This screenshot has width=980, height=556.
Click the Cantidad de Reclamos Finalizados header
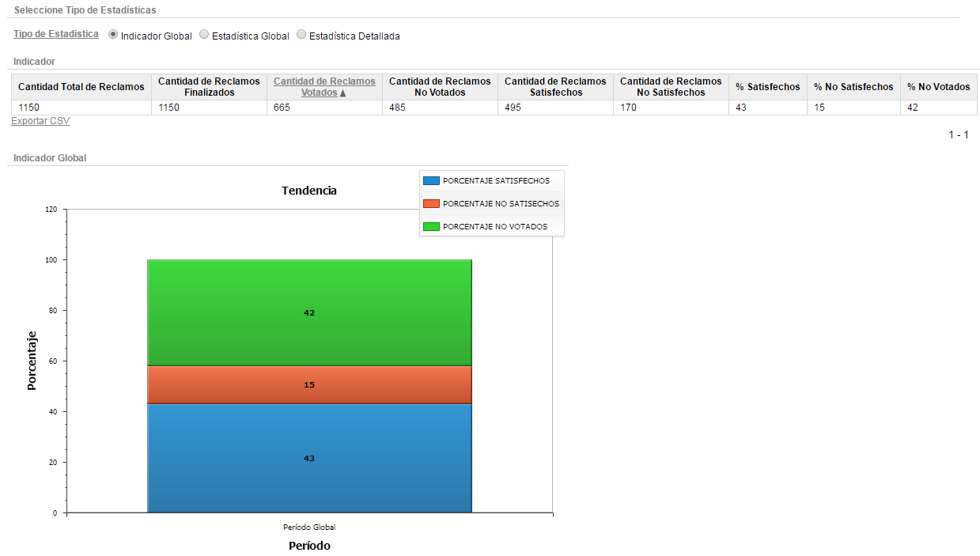click(209, 87)
